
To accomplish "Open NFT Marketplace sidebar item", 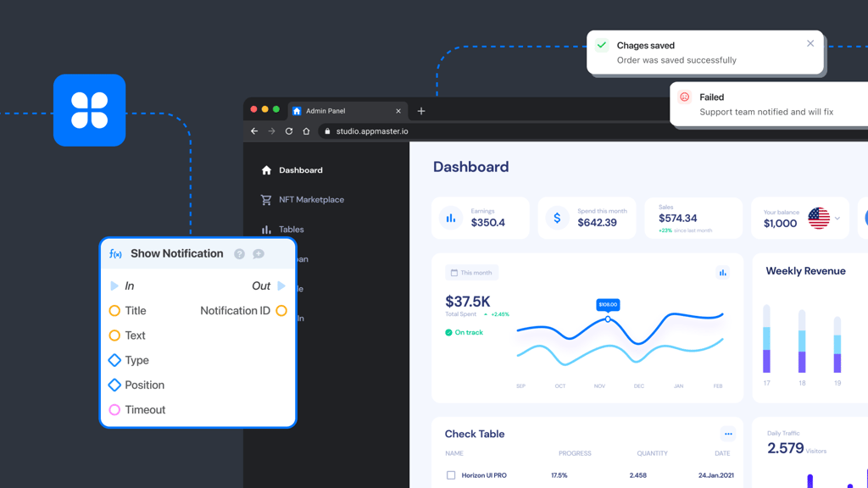I will (310, 200).
